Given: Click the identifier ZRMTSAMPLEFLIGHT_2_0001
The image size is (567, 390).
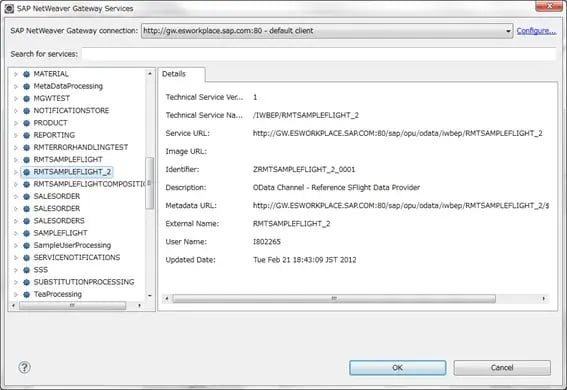Looking at the screenshot, I should point(304,170).
